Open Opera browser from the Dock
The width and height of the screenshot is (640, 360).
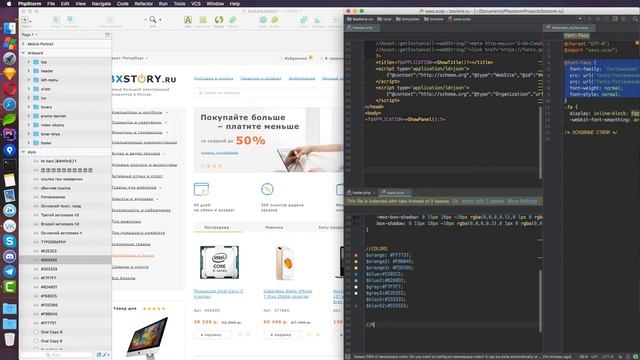click(9, 89)
